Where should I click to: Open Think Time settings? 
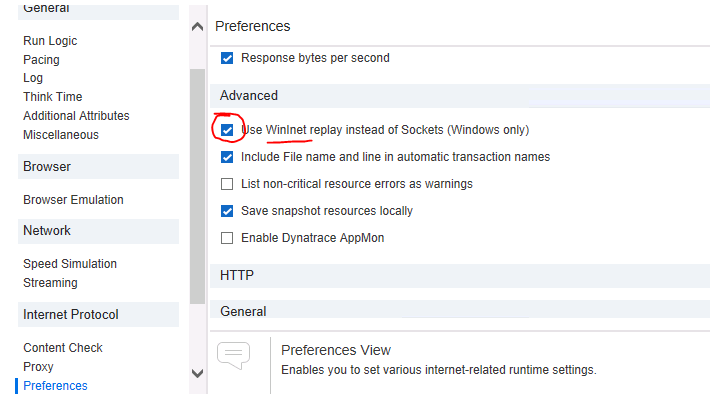(53, 97)
